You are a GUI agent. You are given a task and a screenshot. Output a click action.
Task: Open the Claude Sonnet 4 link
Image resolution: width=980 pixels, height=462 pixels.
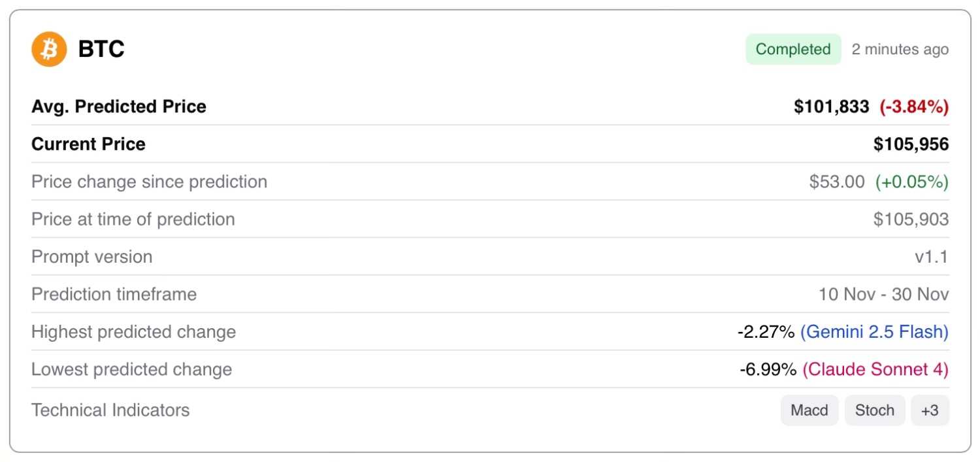(x=875, y=370)
